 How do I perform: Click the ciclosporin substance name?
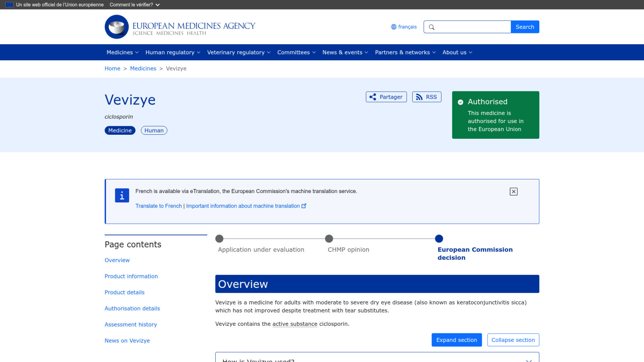[x=119, y=117]
